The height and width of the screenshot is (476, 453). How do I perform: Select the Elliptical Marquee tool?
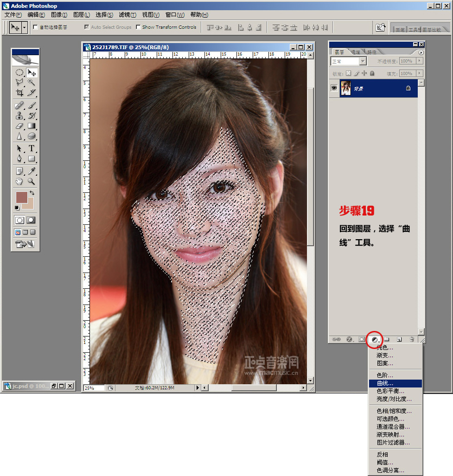tap(19, 73)
